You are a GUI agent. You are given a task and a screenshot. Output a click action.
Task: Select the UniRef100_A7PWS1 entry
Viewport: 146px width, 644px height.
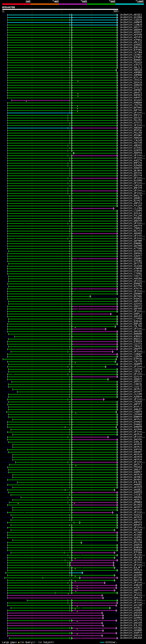click(131, 40)
